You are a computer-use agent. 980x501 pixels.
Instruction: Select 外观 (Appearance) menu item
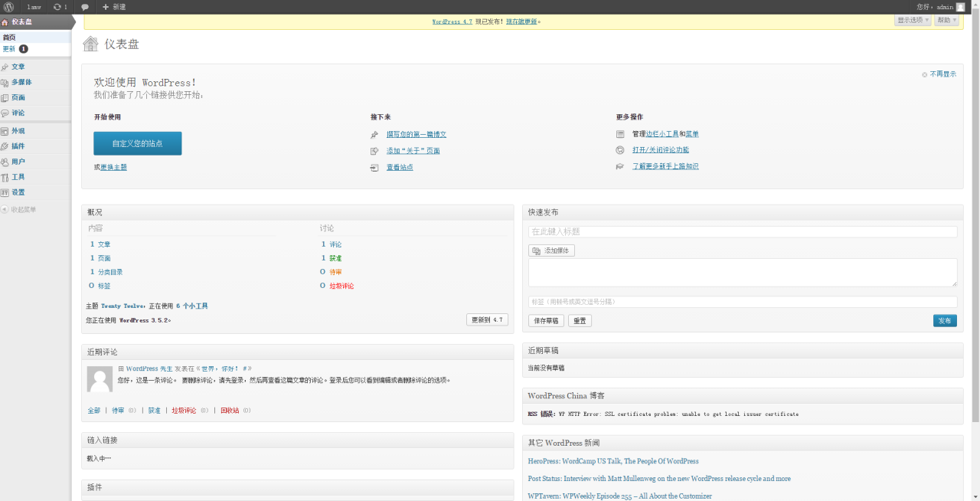[18, 130]
